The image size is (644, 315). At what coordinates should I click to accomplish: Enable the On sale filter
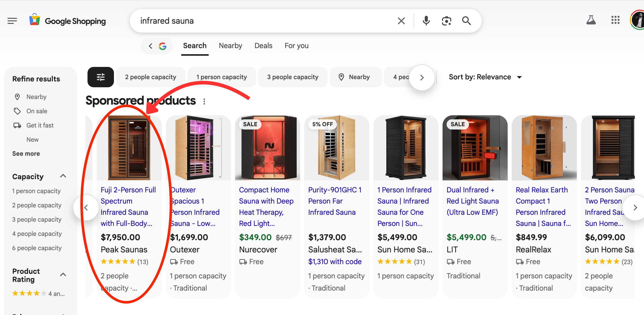[x=37, y=111]
